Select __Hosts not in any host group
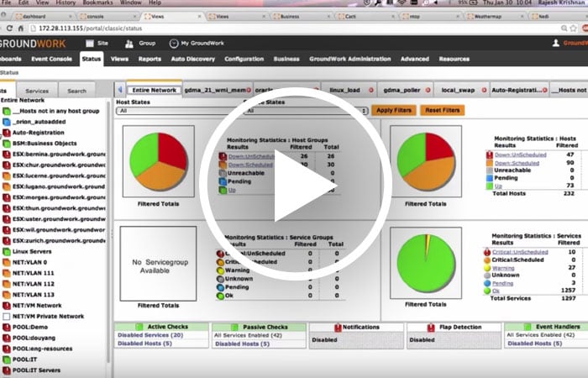588x378 pixels. [x=56, y=111]
